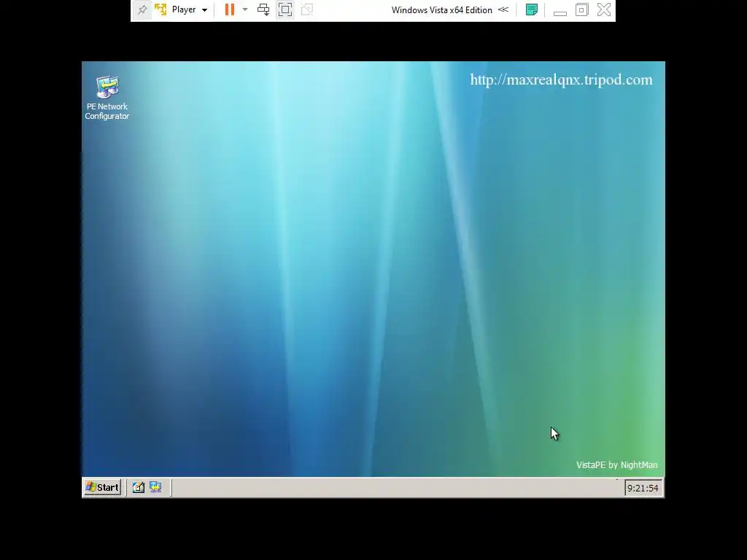Toggle full screen mode icon
This screenshot has height=560, width=747.
point(285,9)
